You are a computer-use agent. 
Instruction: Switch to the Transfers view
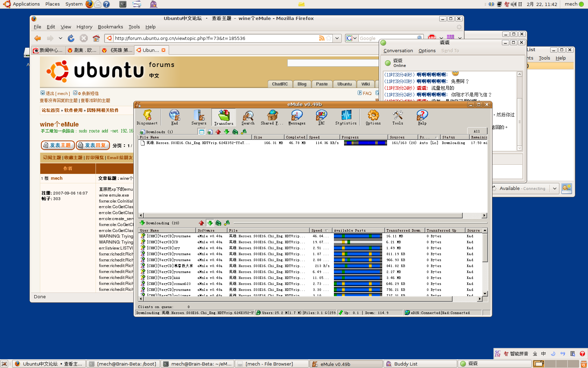(x=224, y=117)
